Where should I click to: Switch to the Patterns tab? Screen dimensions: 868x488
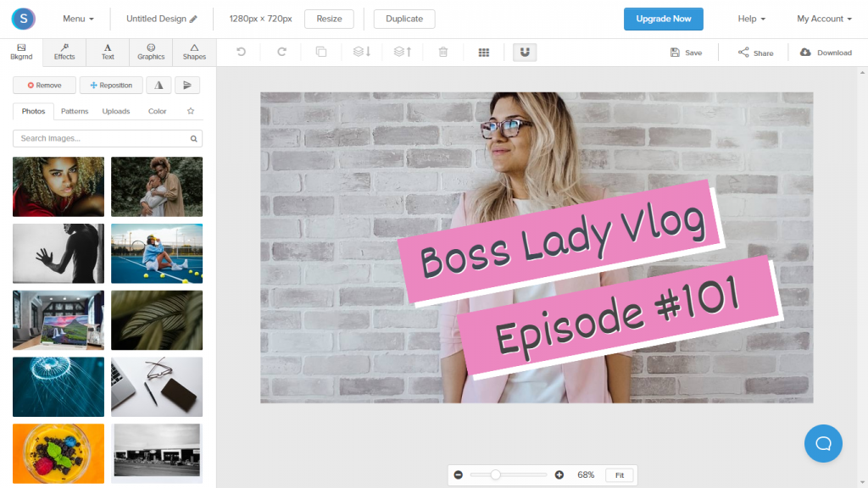[75, 111]
